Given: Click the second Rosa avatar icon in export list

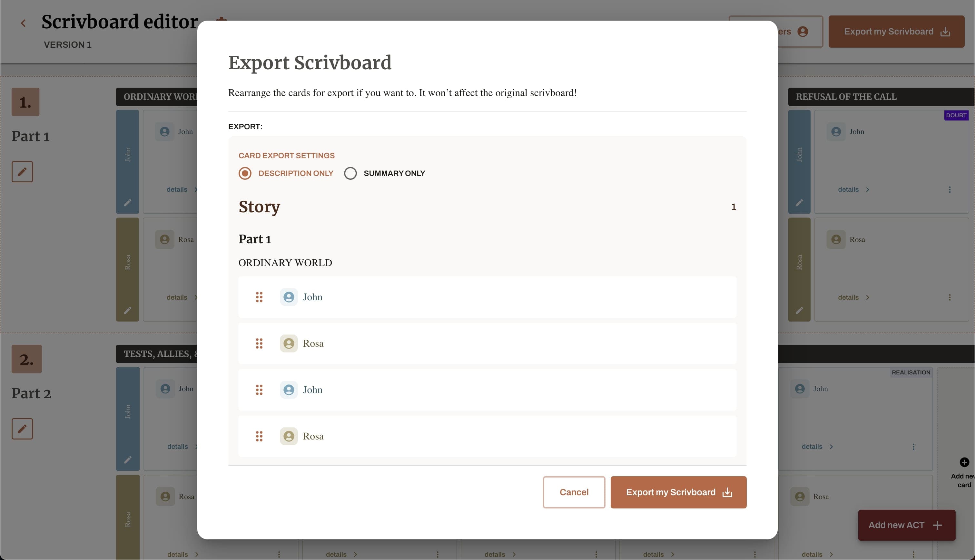Looking at the screenshot, I should pyautogui.click(x=289, y=436).
